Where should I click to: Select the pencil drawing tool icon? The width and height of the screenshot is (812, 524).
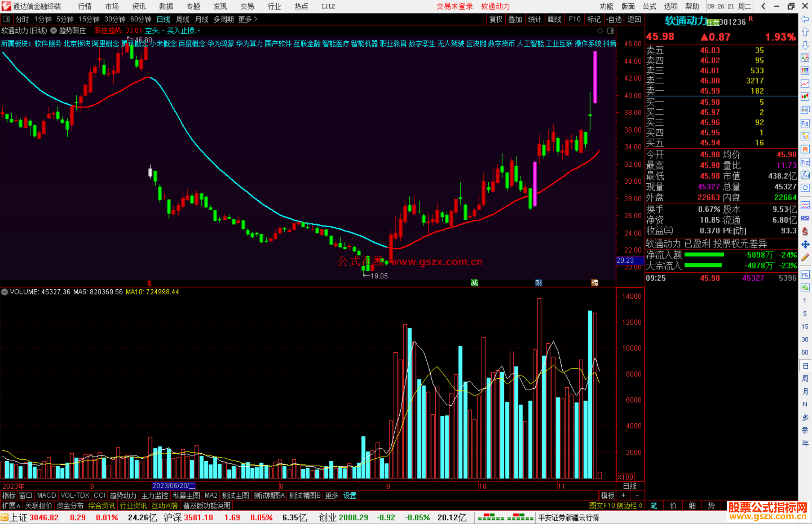805,257
